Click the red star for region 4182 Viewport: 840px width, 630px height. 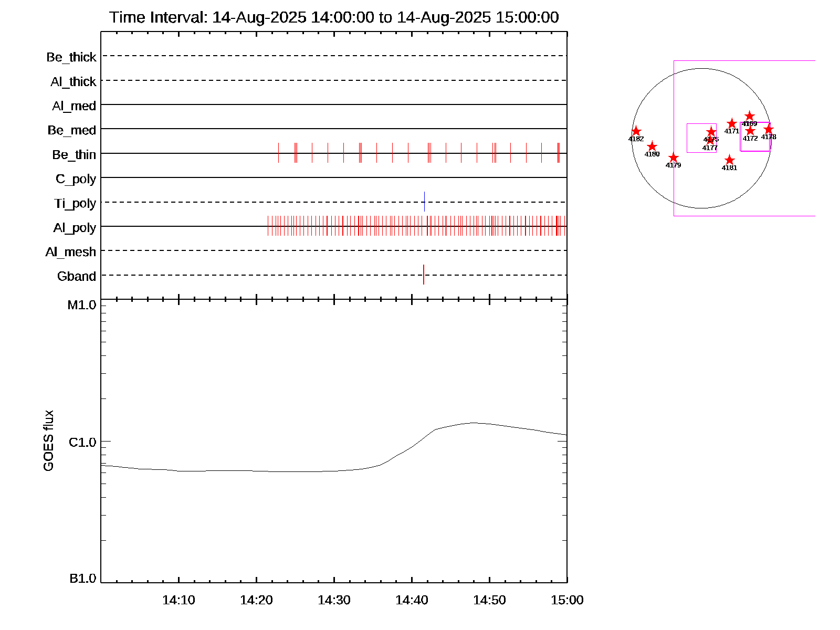pos(636,131)
